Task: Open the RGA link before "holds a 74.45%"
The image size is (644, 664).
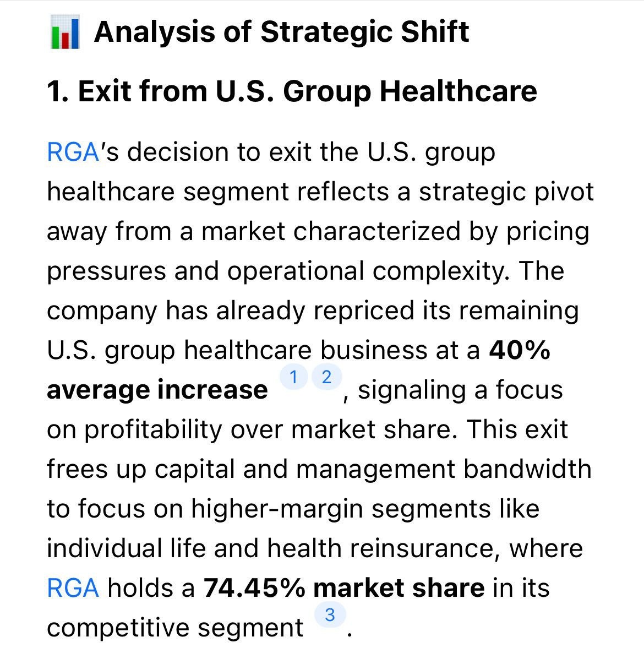Action: 73,588
